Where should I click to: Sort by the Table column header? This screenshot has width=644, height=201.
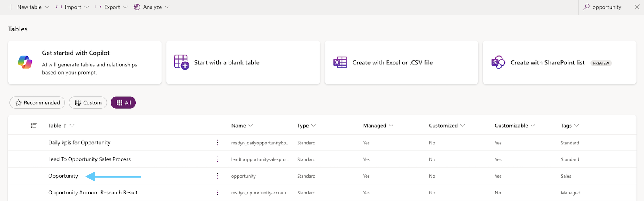click(x=61, y=126)
